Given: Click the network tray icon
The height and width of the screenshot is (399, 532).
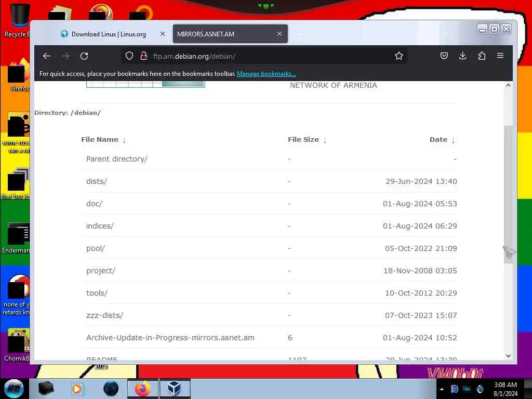Looking at the screenshot, I should tap(467, 389).
